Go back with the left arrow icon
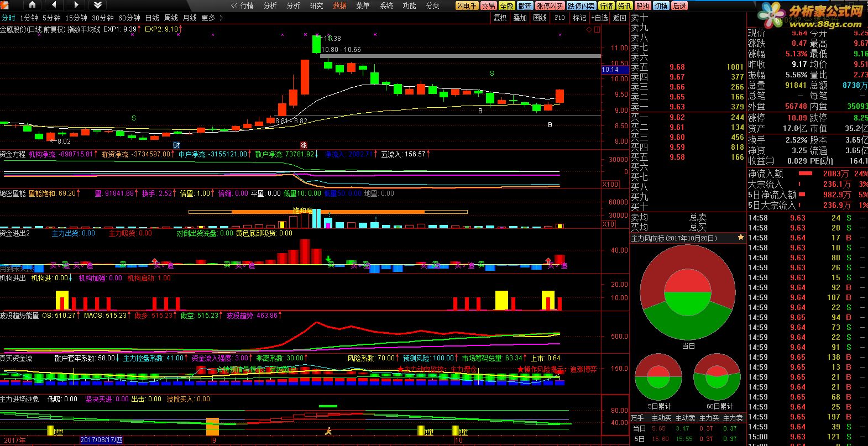 [x=54, y=5]
